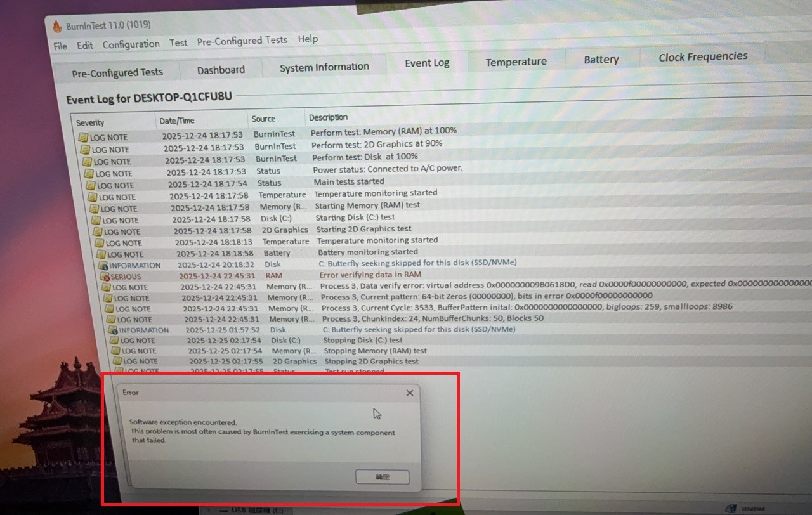Viewport: 812px width, 515px height.
Task: Click log note icon for 2D Graphics at 90% row
Action: [x=85, y=150]
